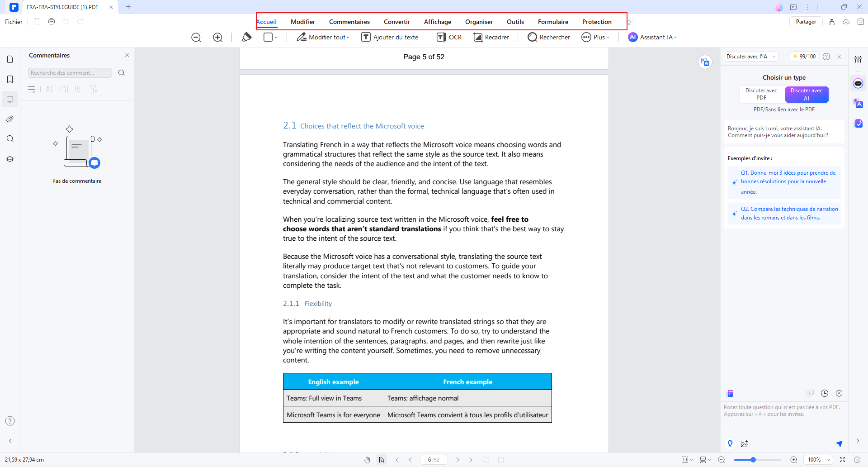Open the layers panel icon
Image resolution: width=868 pixels, height=467 pixels.
10,159
